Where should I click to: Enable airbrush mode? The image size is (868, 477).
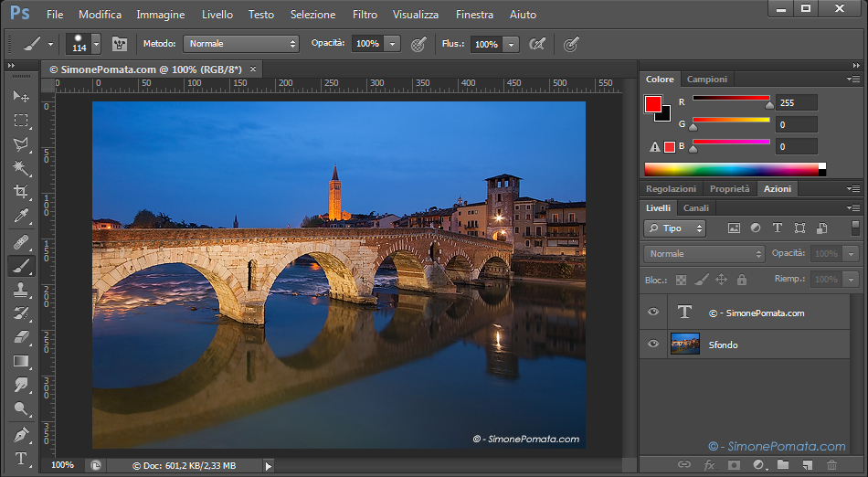(537, 44)
